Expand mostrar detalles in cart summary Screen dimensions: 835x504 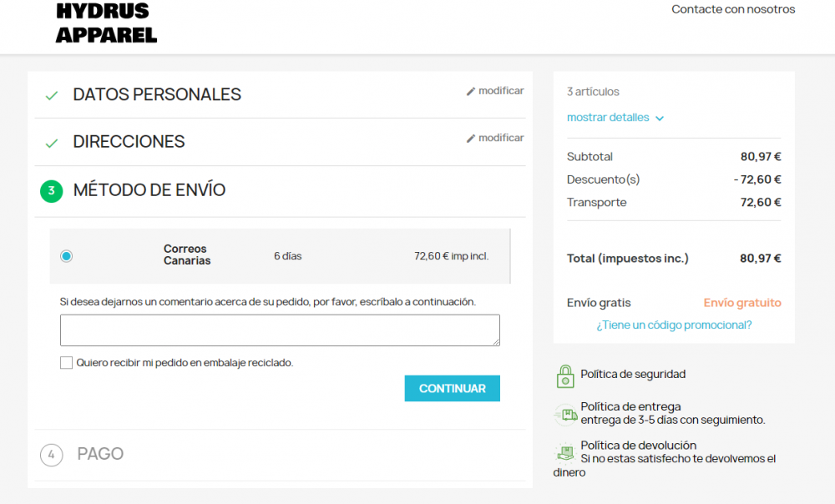pos(608,117)
